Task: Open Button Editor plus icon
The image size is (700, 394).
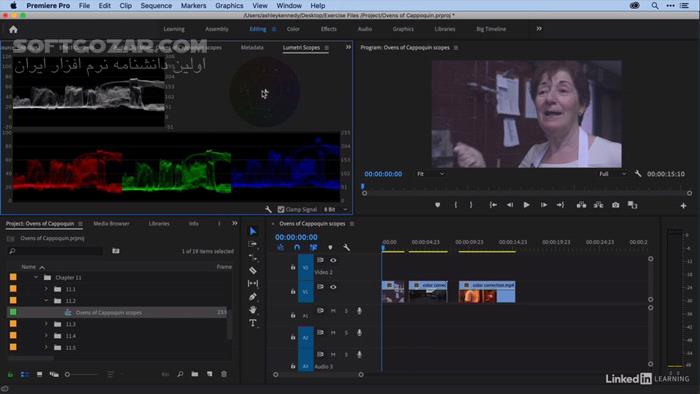Action: click(683, 206)
